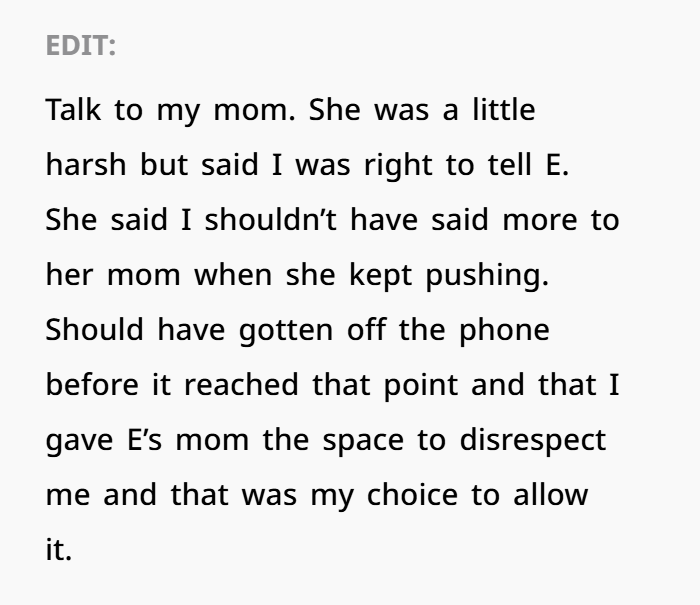
Task: Click the final word "it." of the paragraph
Action: coord(59,550)
